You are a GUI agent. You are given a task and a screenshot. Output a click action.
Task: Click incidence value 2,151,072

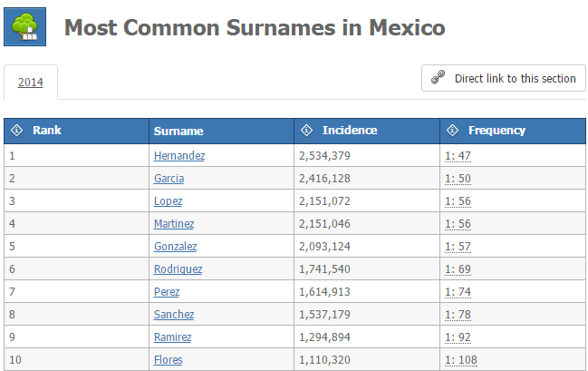(324, 200)
